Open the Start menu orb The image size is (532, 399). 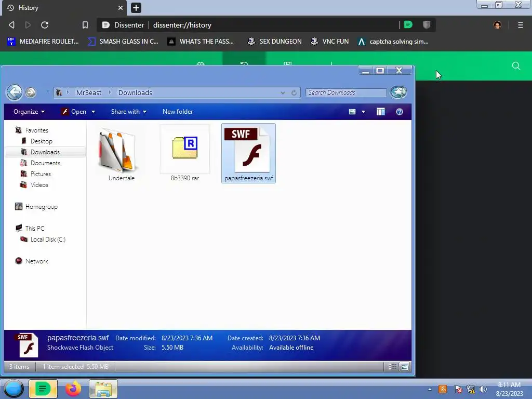click(14, 389)
